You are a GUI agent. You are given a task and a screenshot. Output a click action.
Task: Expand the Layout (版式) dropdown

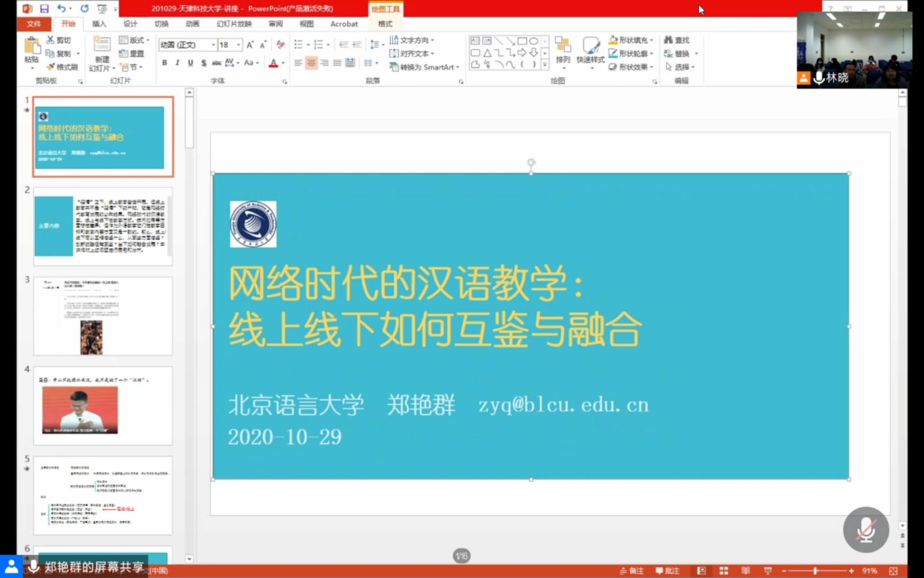(134, 40)
